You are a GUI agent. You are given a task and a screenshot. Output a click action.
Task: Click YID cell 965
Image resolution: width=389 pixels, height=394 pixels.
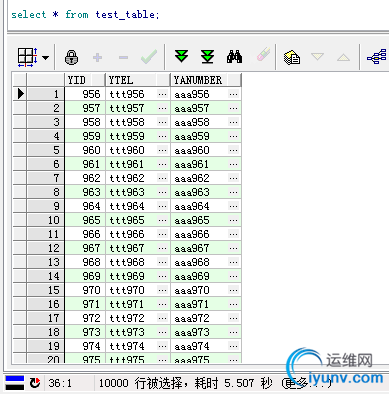[x=85, y=220]
